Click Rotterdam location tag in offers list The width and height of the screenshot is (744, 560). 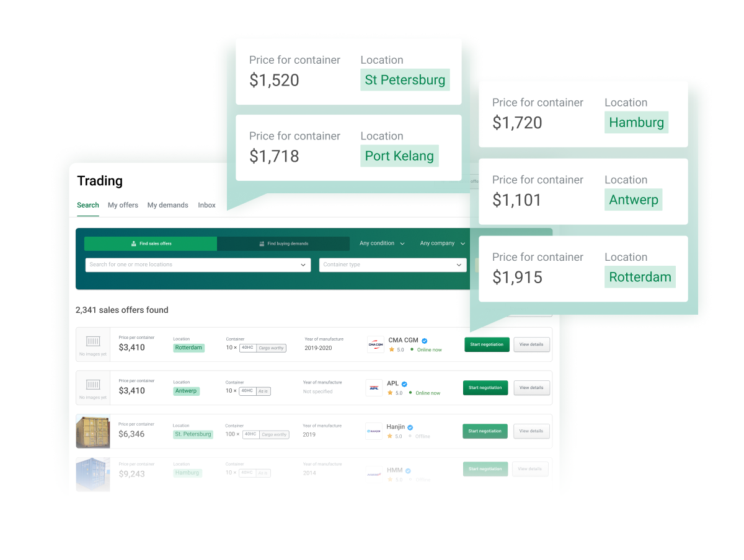pyautogui.click(x=188, y=348)
